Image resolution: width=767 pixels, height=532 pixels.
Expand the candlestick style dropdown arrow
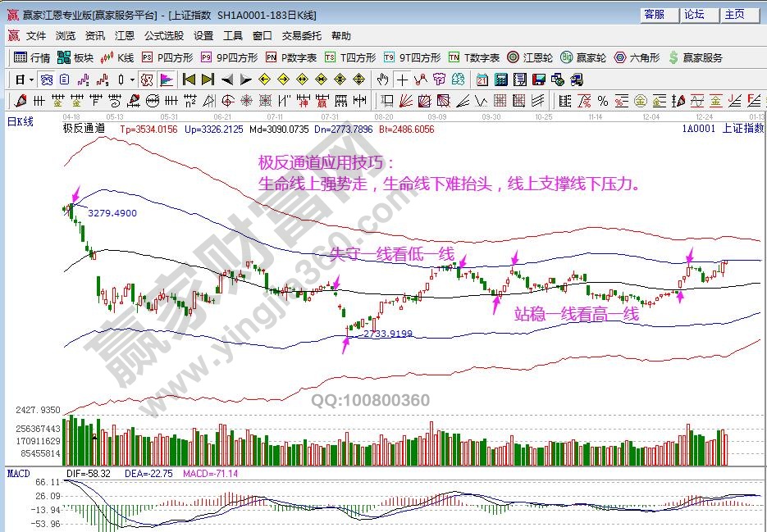pyautogui.click(x=133, y=80)
